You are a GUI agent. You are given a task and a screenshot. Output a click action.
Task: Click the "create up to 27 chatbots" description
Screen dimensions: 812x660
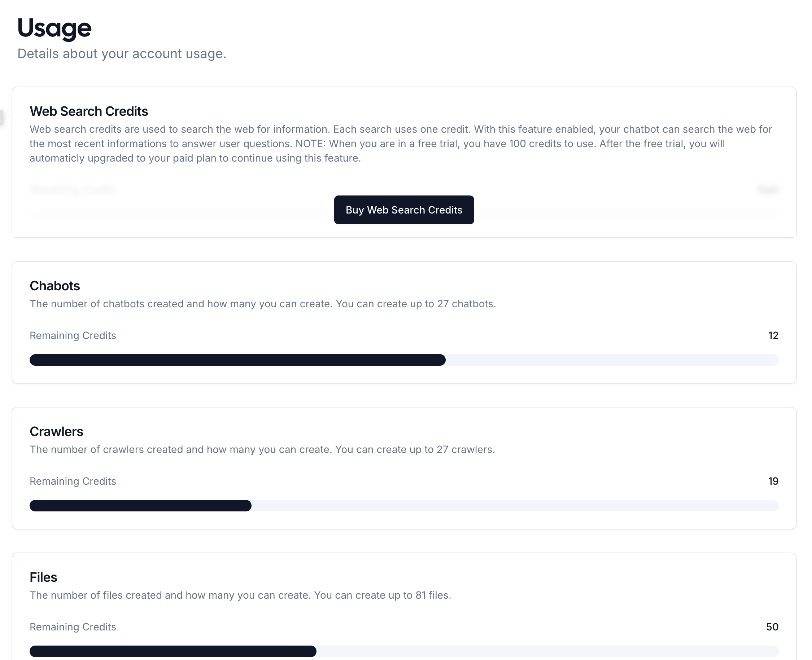click(262, 304)
